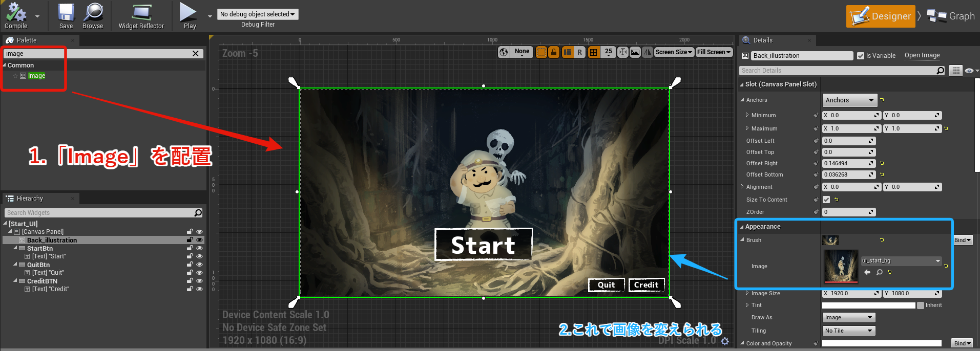Viewport: 980px width, 351px height.
Task: Open debug object selection dropdown
Action: point(258,14)
